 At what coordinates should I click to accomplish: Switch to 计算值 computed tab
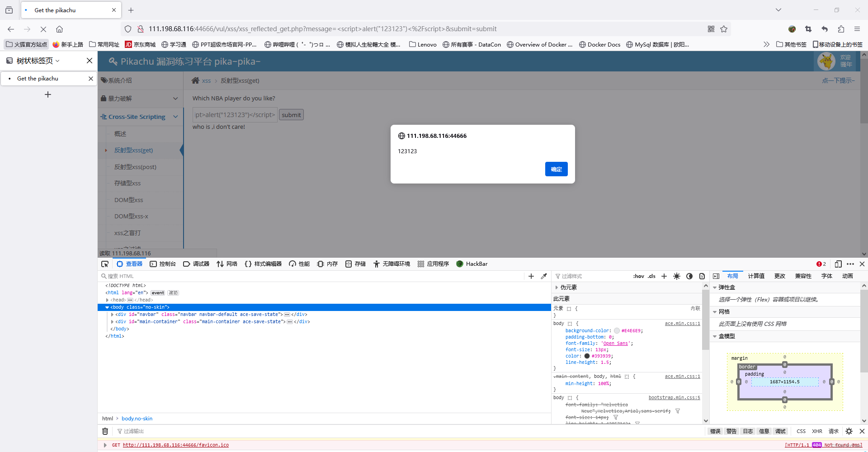click(x=756, y=276)
